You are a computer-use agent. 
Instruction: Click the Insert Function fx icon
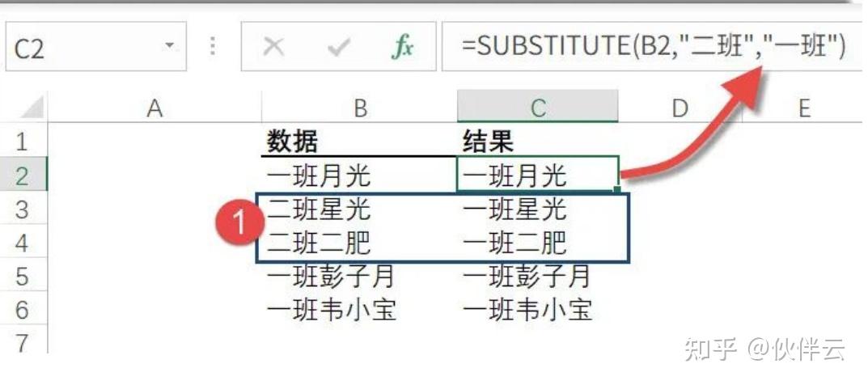click(x=402, y=47)
